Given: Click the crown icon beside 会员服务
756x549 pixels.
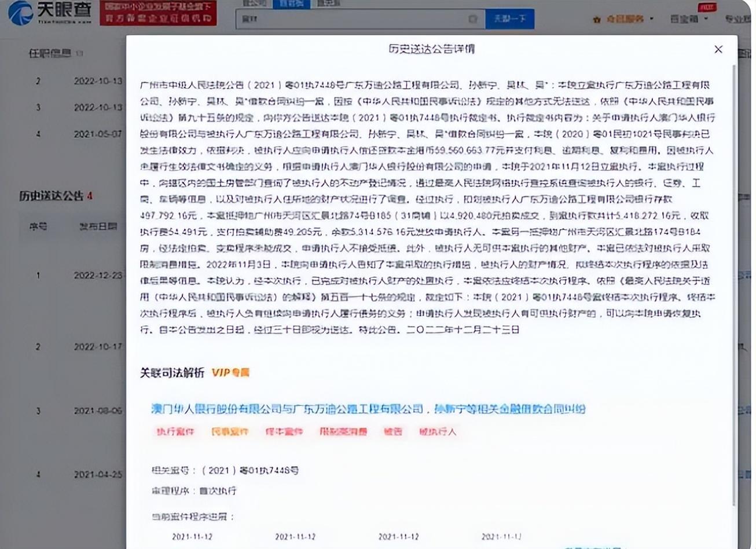Looking at the screenshot, I should pos(596,19).
